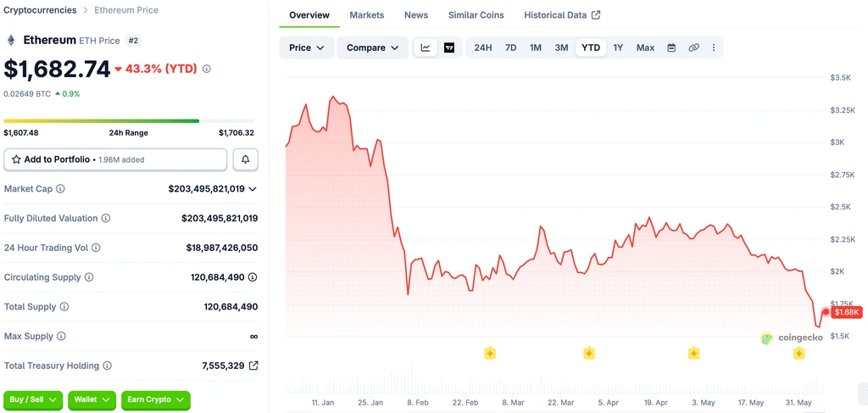This screenshot has height=413, width=868.
Task: Select the 3M time range
Action: pos(561,47)
